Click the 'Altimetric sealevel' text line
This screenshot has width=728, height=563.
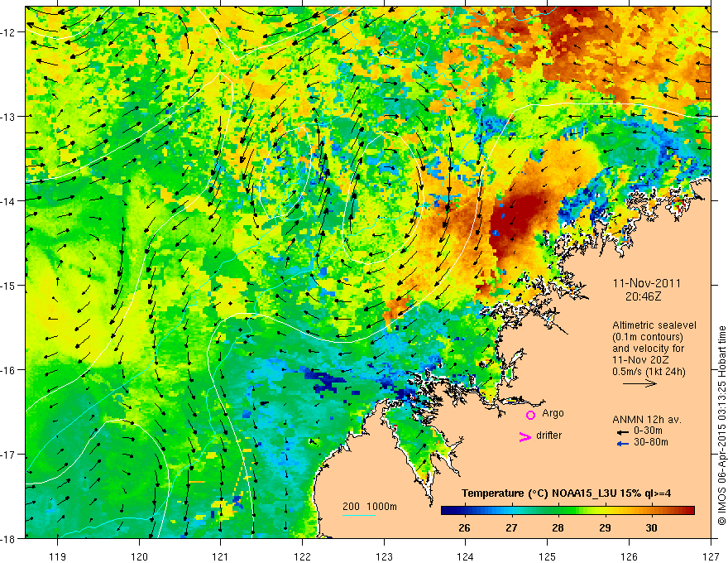click(x=654, y=325)
